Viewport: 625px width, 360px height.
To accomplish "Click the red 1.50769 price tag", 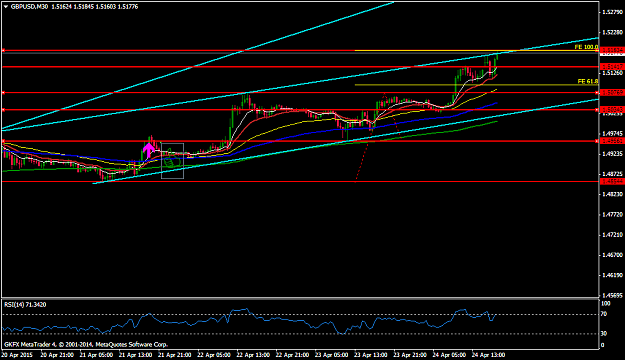I will 612,92.
